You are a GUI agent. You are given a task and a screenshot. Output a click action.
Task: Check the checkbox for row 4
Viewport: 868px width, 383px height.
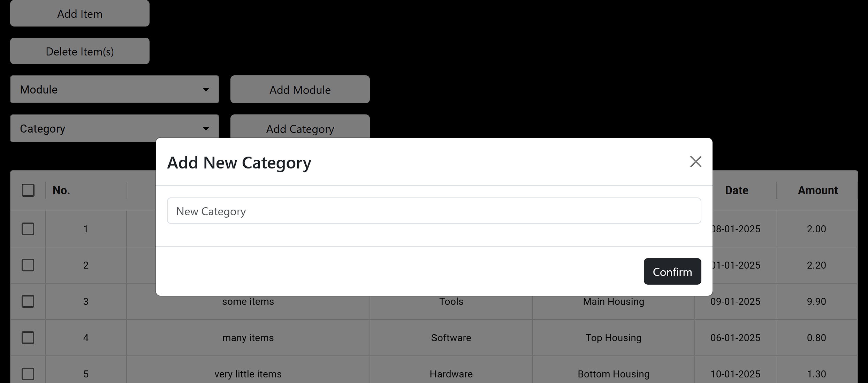tap(28, 338)
